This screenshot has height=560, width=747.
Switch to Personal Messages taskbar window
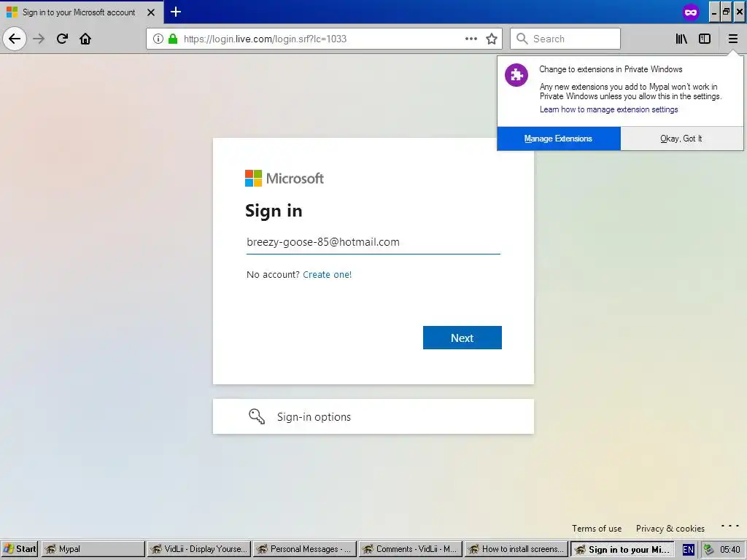pyautogui.click(x=305, y=549)
